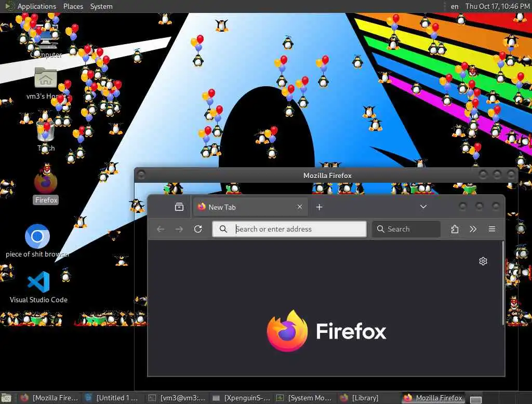Click the show desktop button in taskbar

(6, 398)
